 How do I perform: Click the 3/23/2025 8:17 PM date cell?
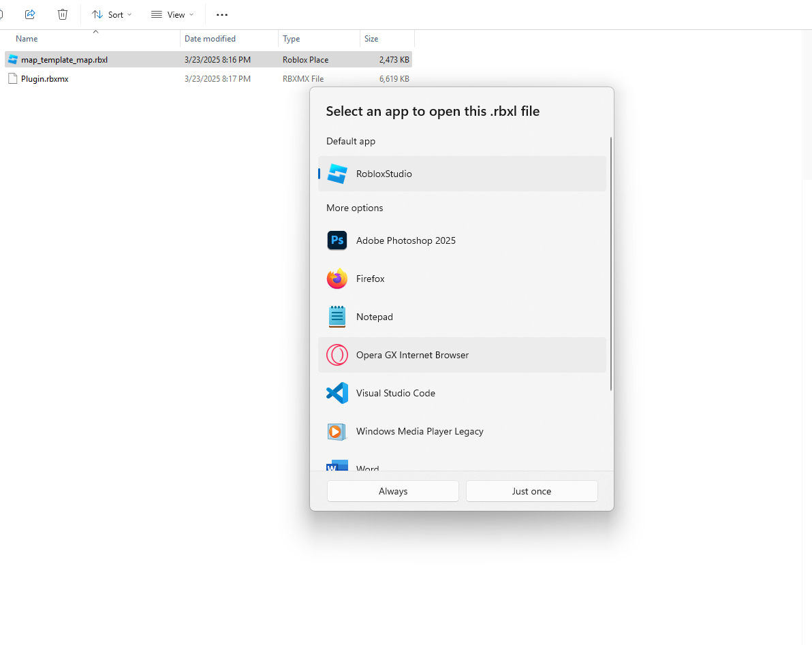coord(217,79)
